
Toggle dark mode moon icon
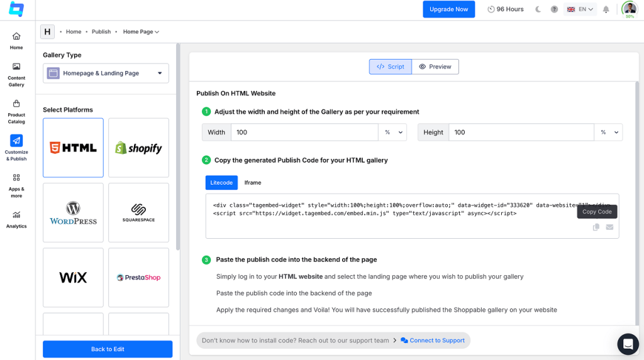[x=538, y=9]
